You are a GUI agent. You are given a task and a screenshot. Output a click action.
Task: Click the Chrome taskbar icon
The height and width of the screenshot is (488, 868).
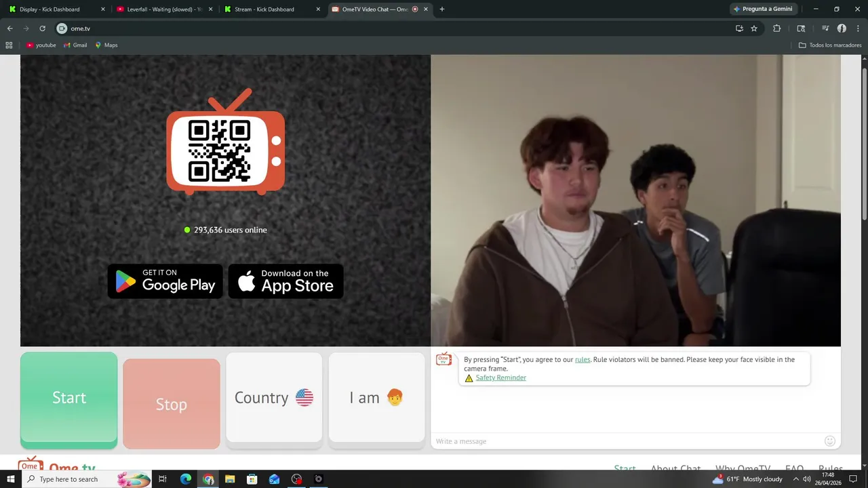[x=208, y=479]
